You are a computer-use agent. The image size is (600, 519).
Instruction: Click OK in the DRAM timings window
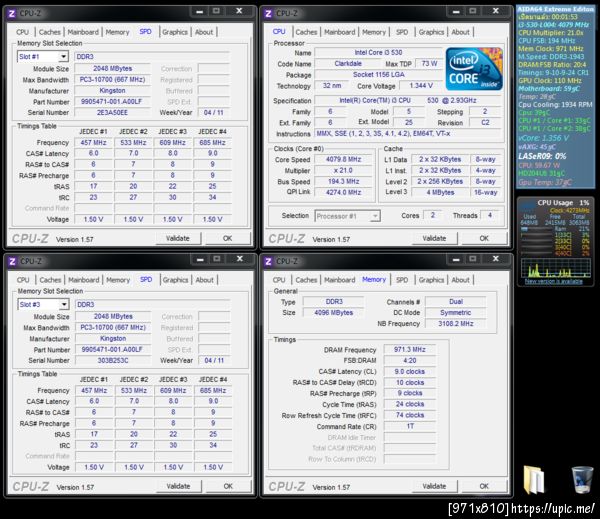click(484, 486)
